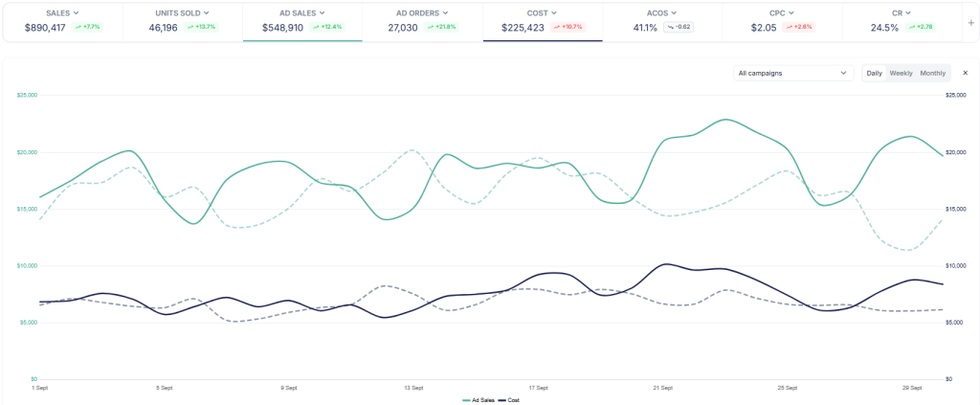Click the ACOS -0.62 change badge

(x=678, y=28)
